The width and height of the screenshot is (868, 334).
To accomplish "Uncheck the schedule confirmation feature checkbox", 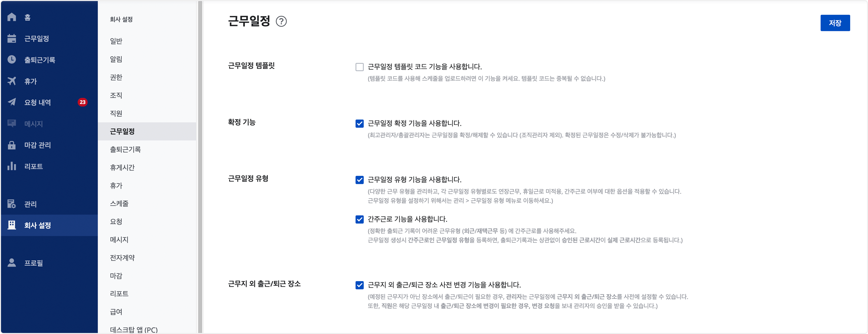I will (360, 124).
